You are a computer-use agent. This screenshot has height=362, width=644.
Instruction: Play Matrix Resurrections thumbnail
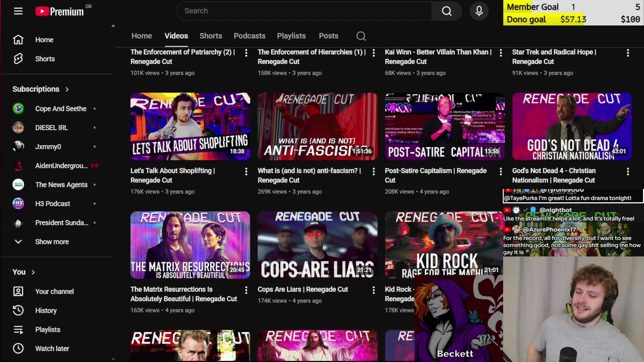coord(190,245)
